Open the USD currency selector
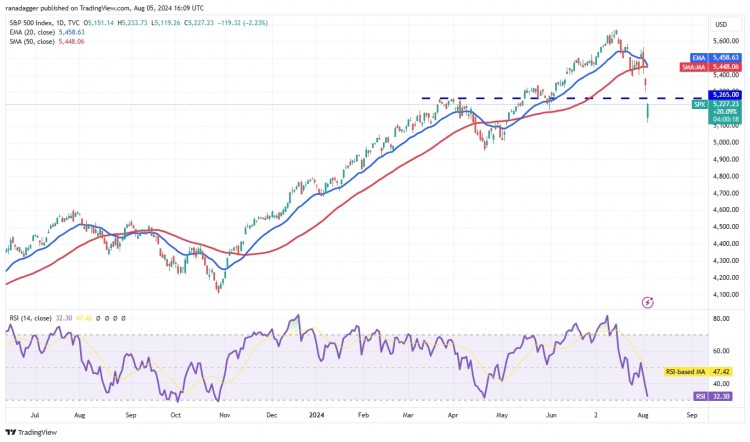 [721, 24]
